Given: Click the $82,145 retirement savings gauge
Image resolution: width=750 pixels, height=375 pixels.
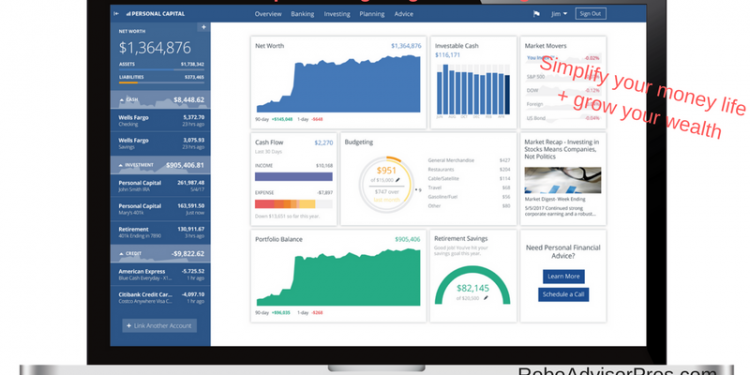Looking at the screenshot, I should [473, 286].
